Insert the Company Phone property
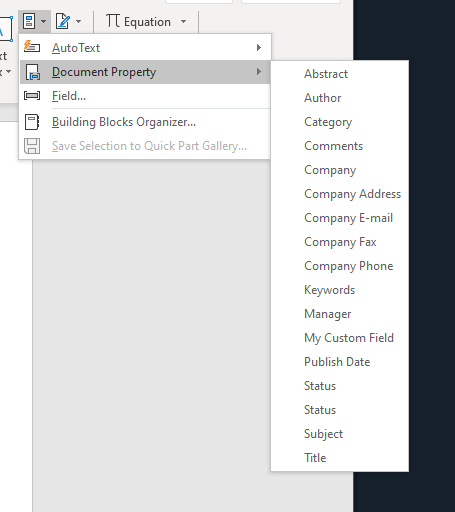This screenshot has width=455, height=512. 340,266
